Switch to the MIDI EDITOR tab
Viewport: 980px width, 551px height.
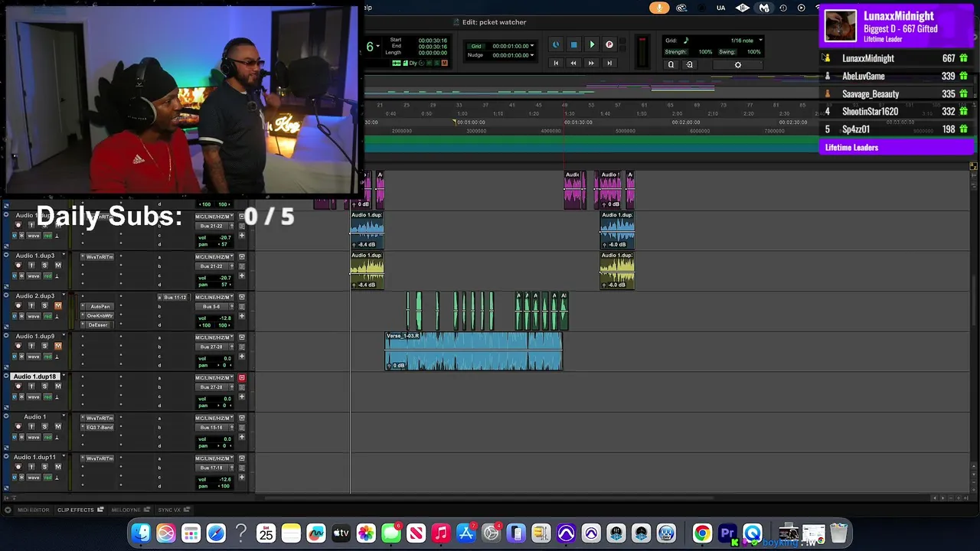click(x=33, y=510)
